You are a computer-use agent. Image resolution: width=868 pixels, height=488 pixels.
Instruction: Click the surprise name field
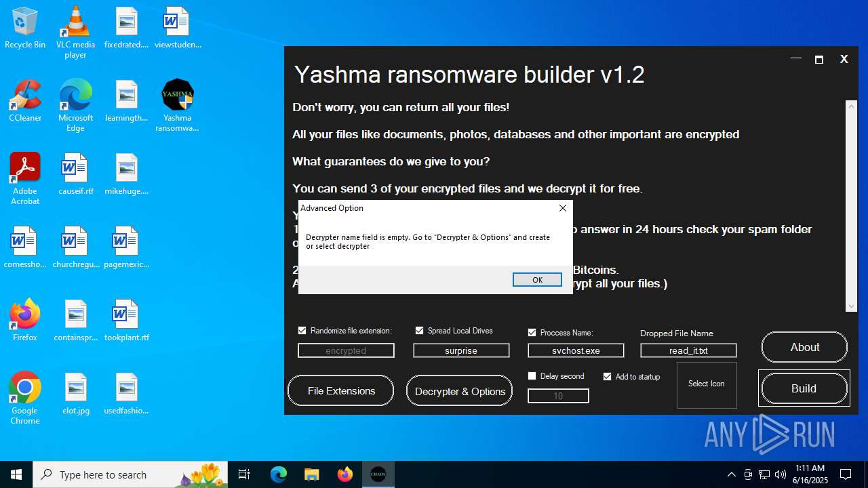(x=461, y=350)
